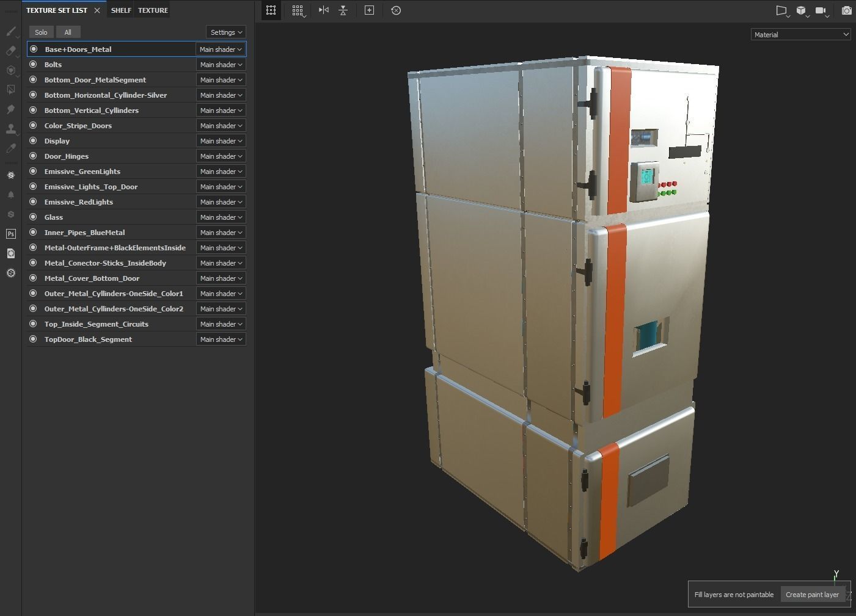This screenshot has height=616, width=856.
Task: Click the mirror vertical symmetry icon
Action: pos(343,10)
